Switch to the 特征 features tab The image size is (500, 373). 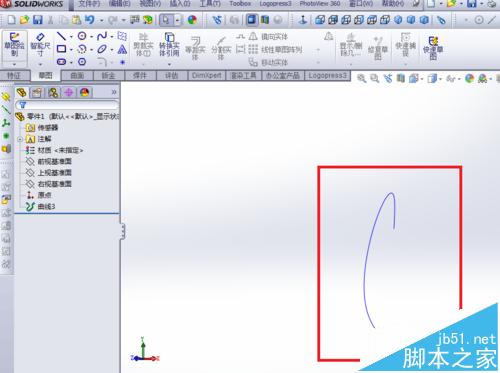[14, 76]
